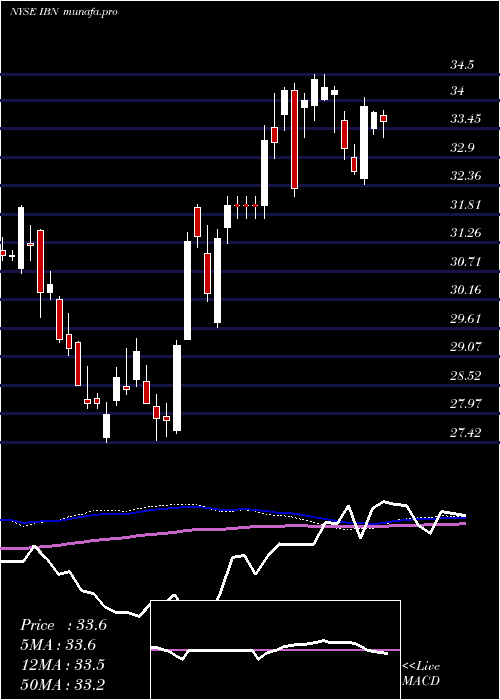500x700 pixels.
Task: Click the 29.61 price axis label
Action: point(466,318)
